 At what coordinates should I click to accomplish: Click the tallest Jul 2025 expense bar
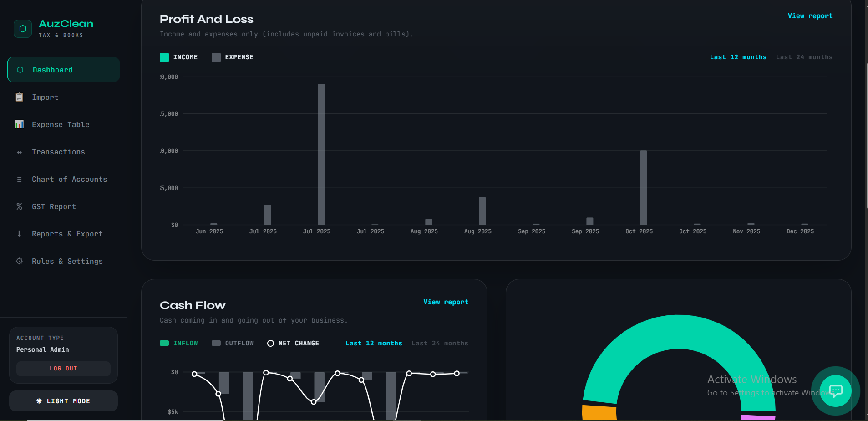coord(321,154)
